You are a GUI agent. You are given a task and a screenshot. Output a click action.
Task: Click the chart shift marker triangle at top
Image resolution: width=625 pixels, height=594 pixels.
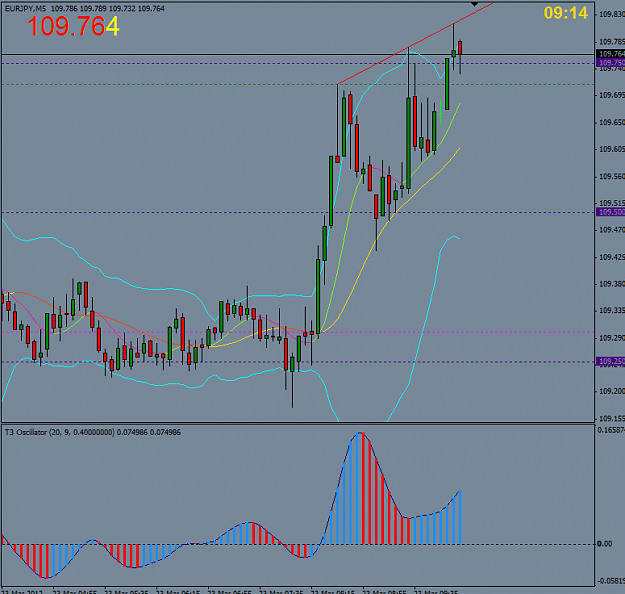(x=474, y=4)
